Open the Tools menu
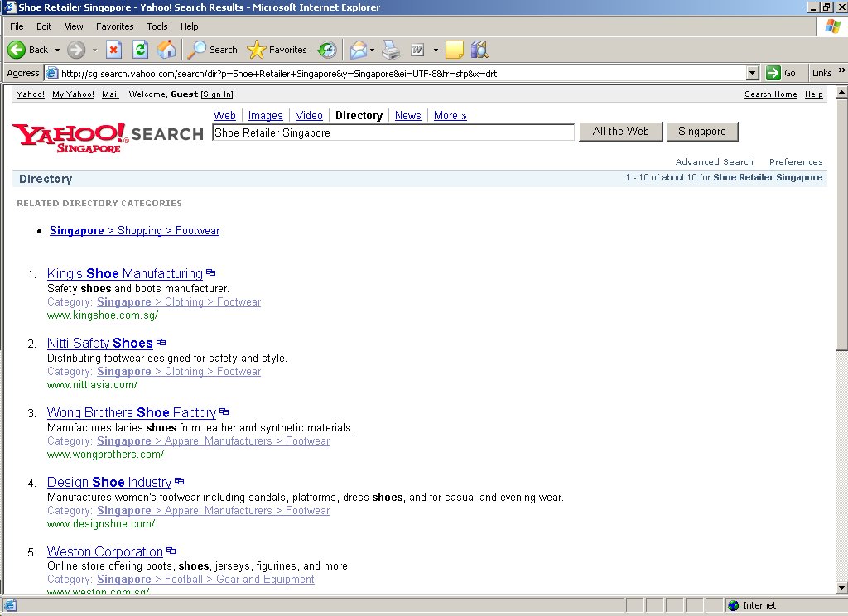 click(x=157, y=26)
